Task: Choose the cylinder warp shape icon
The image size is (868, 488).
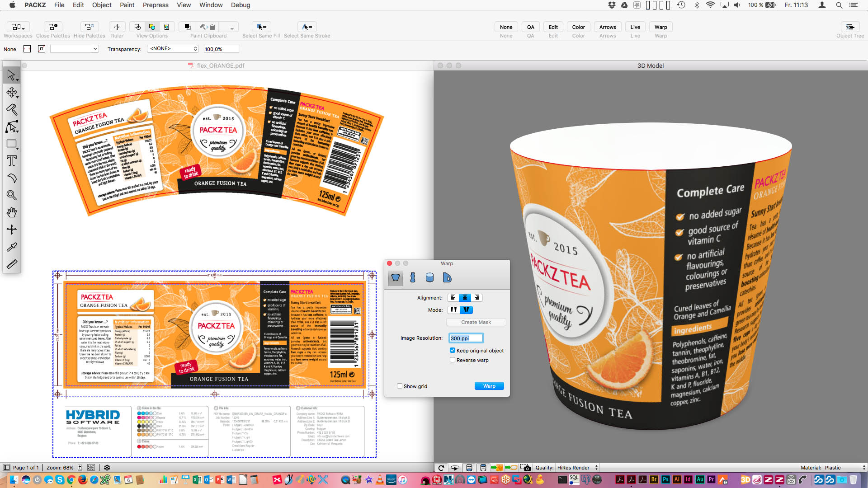Action: point(429,277)
